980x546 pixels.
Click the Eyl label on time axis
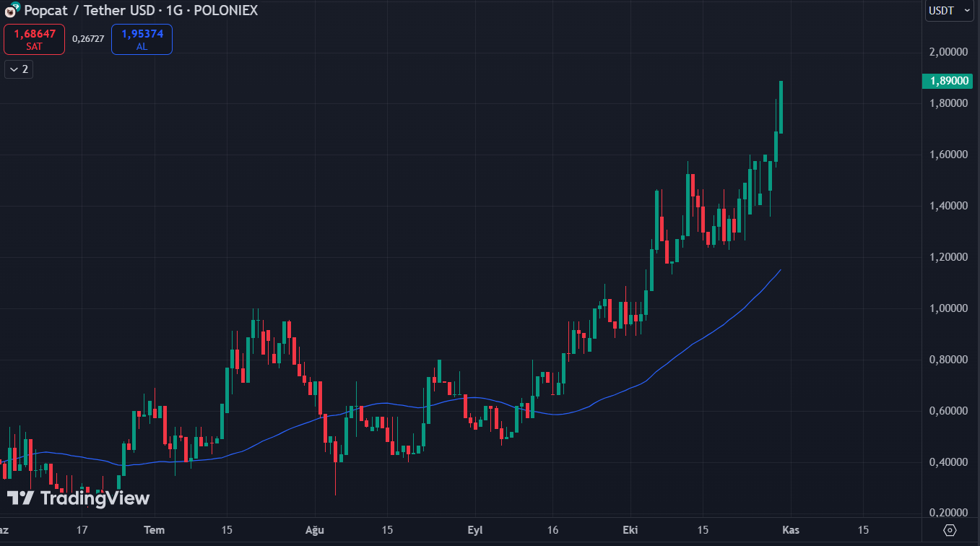[475, 530]
